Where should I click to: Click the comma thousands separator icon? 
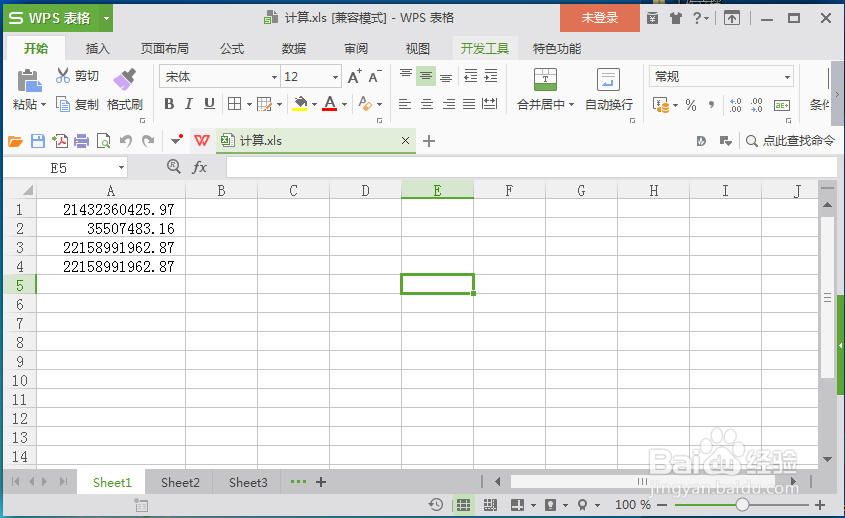point(711,105)
